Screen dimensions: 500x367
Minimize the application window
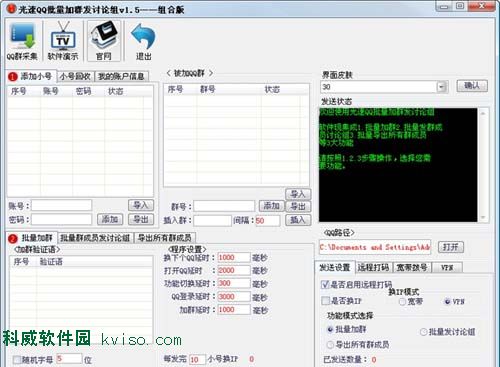[x=444, y=6]
